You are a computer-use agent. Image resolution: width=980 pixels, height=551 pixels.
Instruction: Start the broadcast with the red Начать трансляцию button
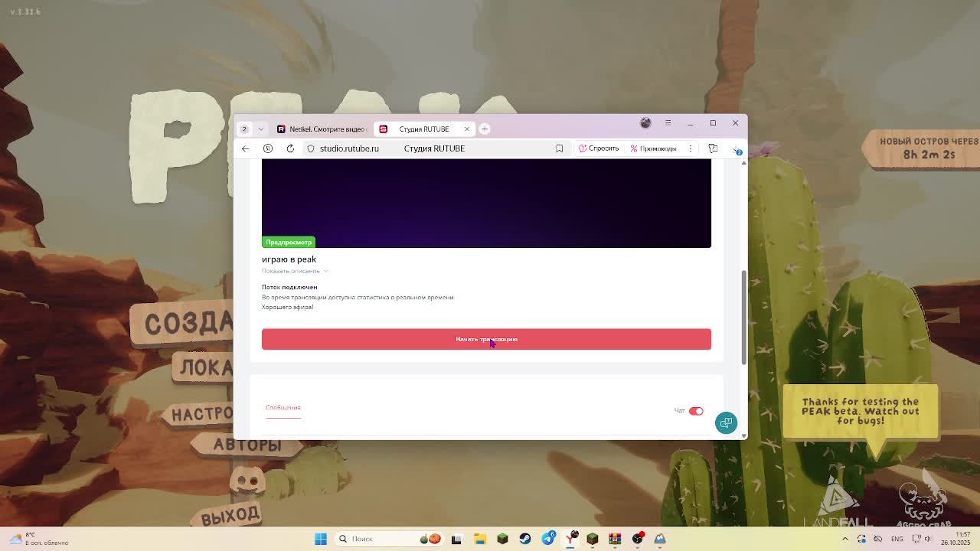coord(486,339)
